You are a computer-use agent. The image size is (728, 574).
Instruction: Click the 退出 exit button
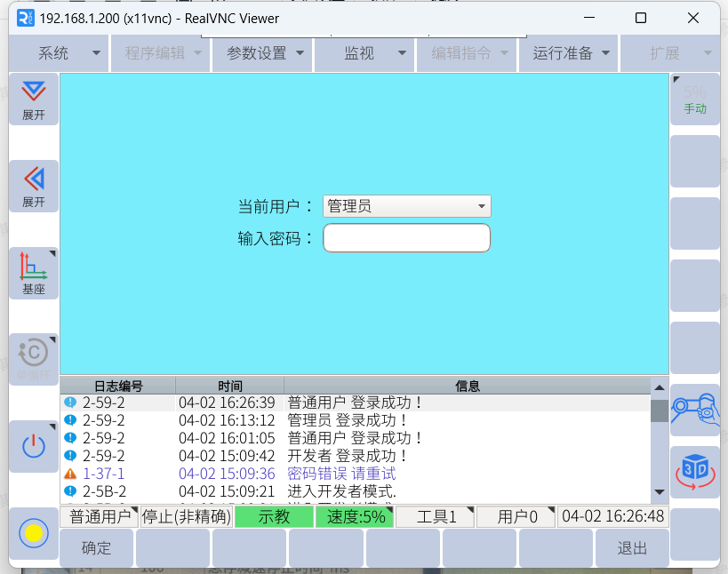[632, 548]
